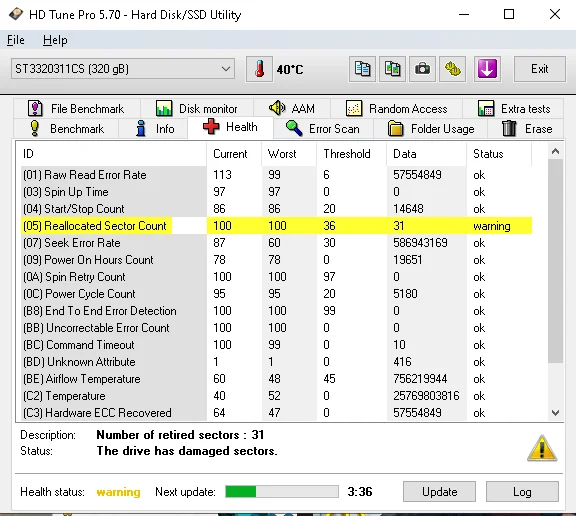Click the orange Health status warning text

click(x=118, y=492)
